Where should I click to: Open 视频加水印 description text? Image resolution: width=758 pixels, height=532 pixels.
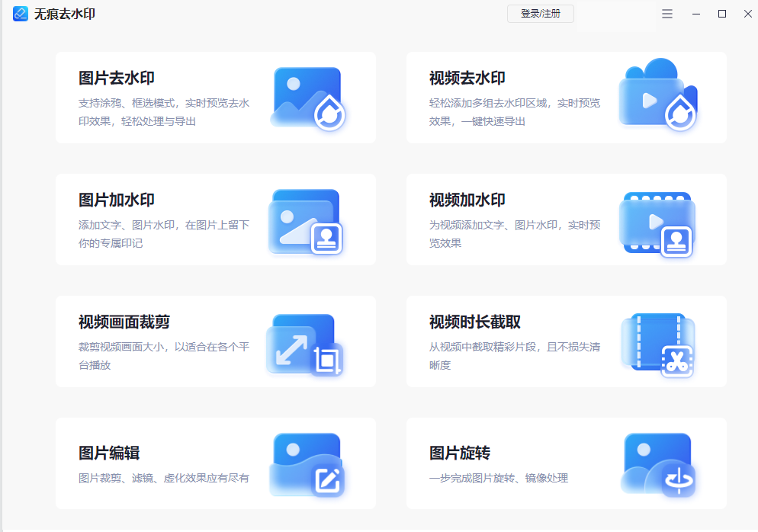515,234
